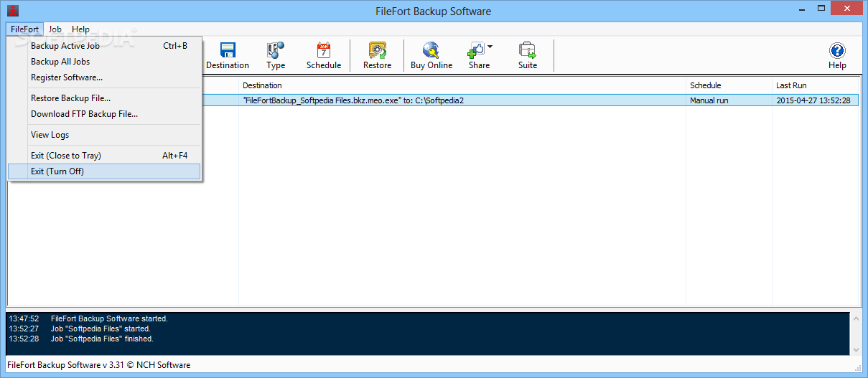Open View Logs from menu

coord(105,135)
